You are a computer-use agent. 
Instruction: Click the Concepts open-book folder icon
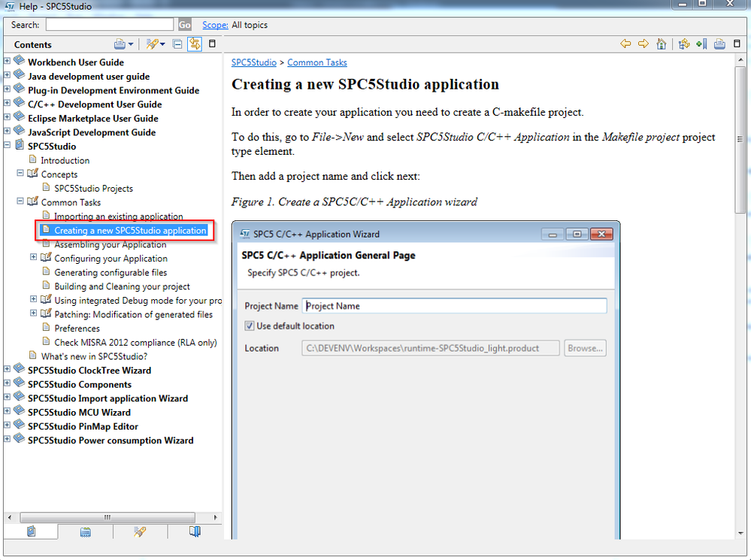point(32,173)
